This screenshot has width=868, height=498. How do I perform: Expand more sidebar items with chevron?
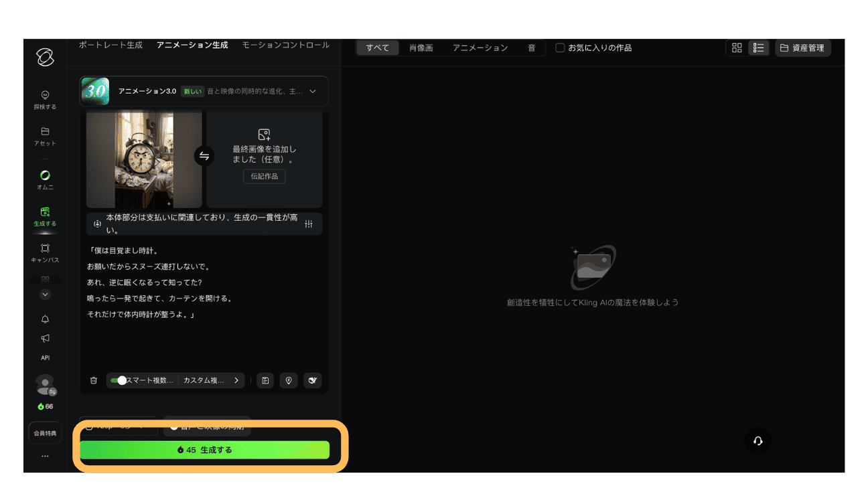click(45, 295)
